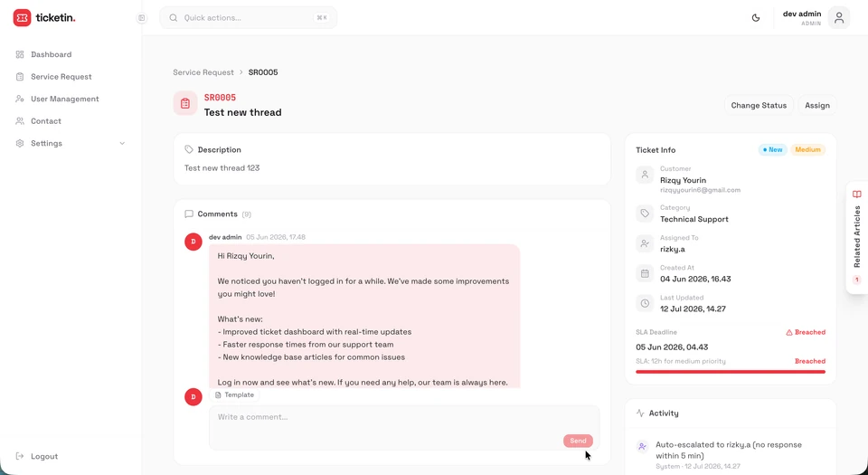Screen dimensions: 868x475
Task: Click the Service Request clipboard icon in sidebar
Action: click(20, 76)
